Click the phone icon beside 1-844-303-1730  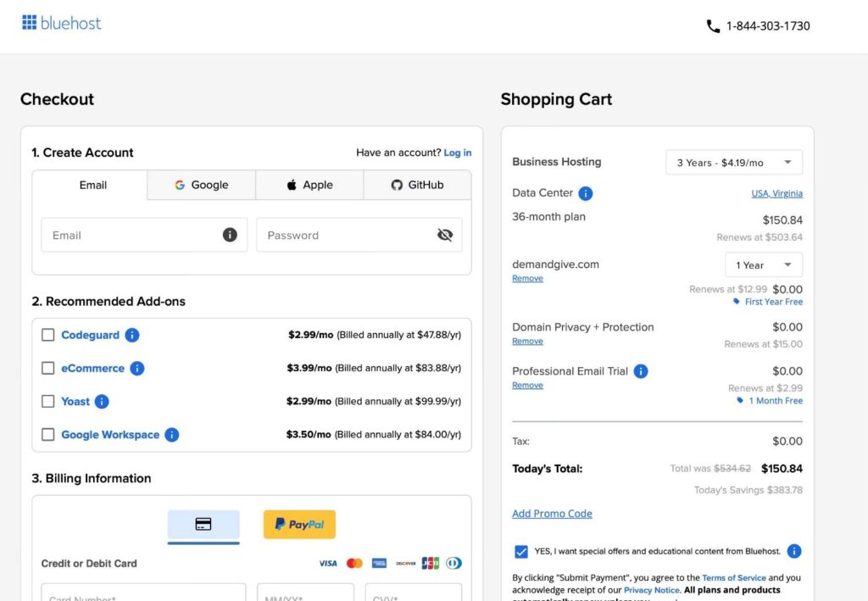pos(713,26)
